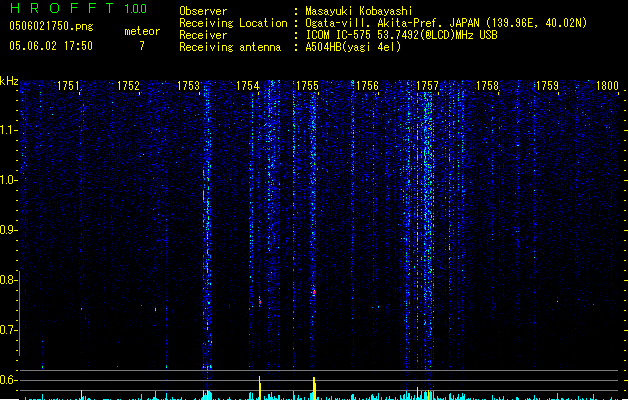Click the timestamp 05.06.02 17:50
629x400 pixels.
click(x=51, y=46)
